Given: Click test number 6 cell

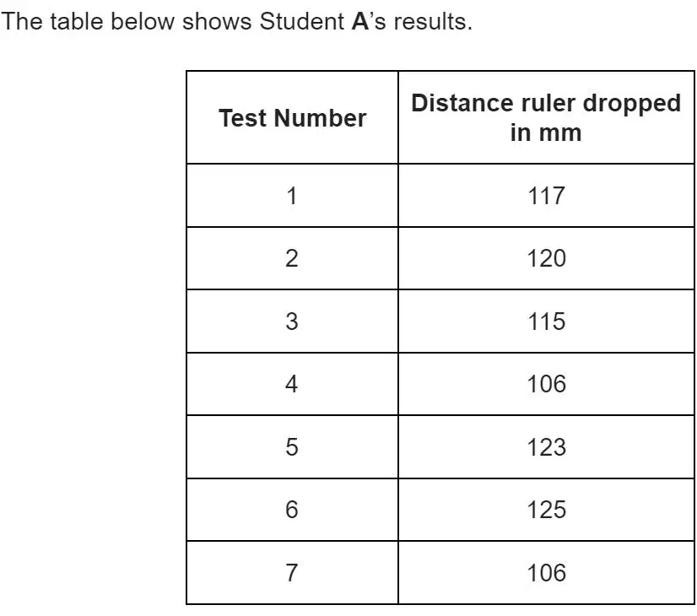Looking at the screenshot, I should [293, 510].
